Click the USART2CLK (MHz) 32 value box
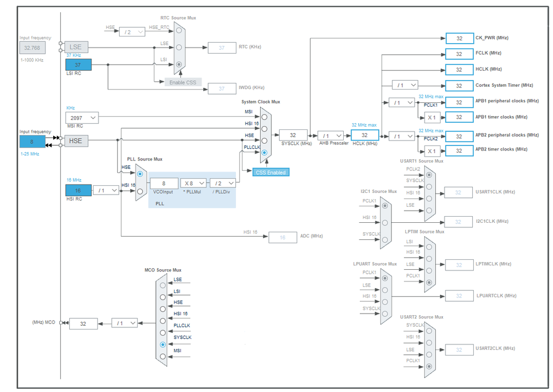 459,350
